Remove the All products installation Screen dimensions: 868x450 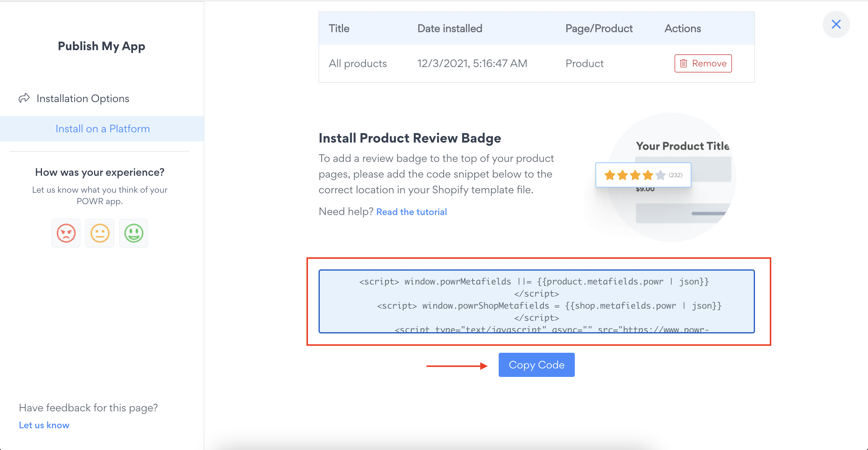[703, 63]
